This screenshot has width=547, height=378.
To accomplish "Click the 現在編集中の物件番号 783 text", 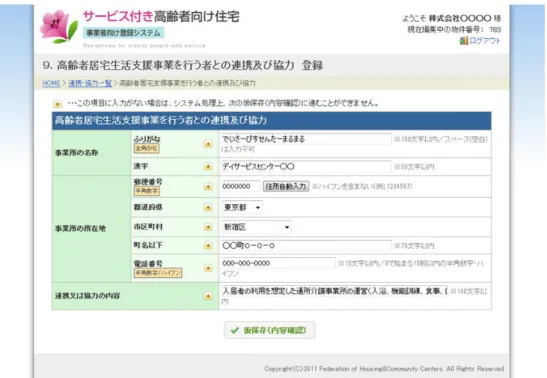I will [x=454, y=30].
